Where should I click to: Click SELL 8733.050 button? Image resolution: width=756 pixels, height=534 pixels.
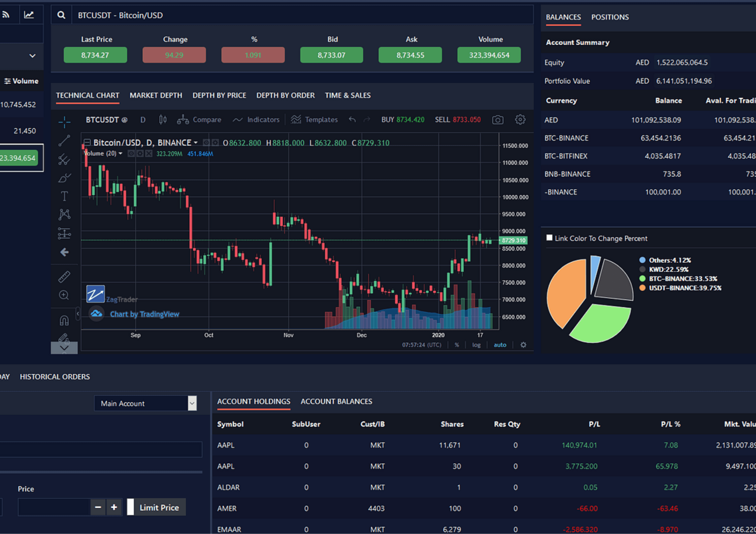coord(458,120)
